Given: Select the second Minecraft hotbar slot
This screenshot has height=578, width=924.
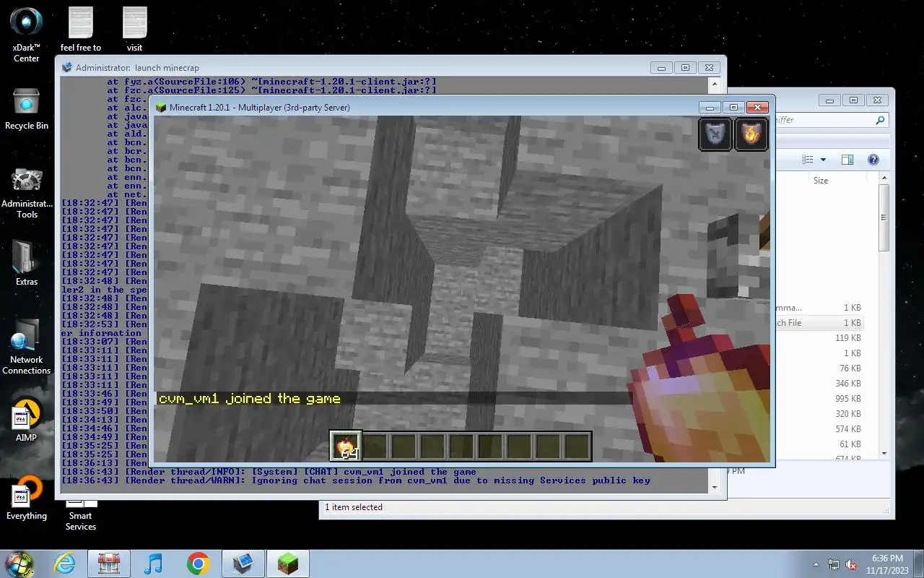Looking at the screenshot, I should pyautogui.click(x=375, y=447).
